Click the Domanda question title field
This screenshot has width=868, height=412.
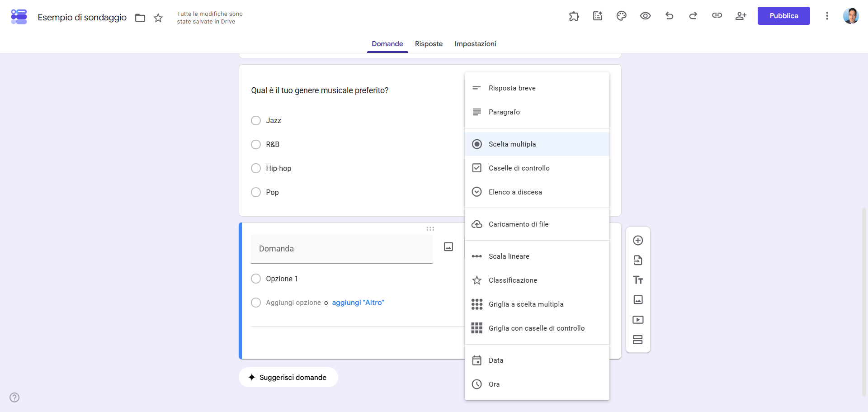click(342, 249)
